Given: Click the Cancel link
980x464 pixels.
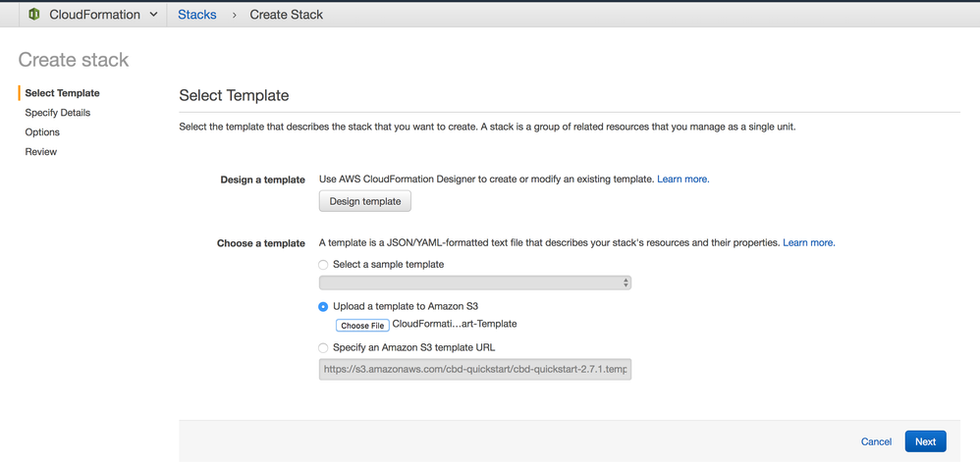Looking at the screenshot, I should pos(876,441).
